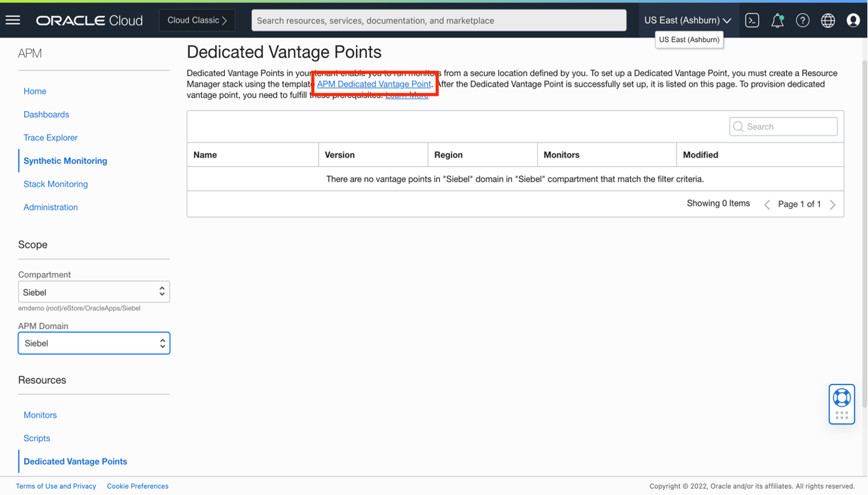Focus the vantage points table Search box
Image resolution: width=868 pixels, height=495 pixels.
tap(784, 126)
